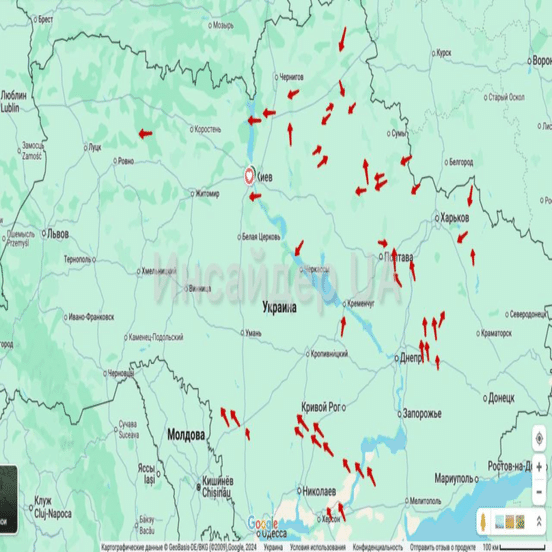Click the Ровно city label
This screenshot has height=552, width=552.
[x=126, y=161]
